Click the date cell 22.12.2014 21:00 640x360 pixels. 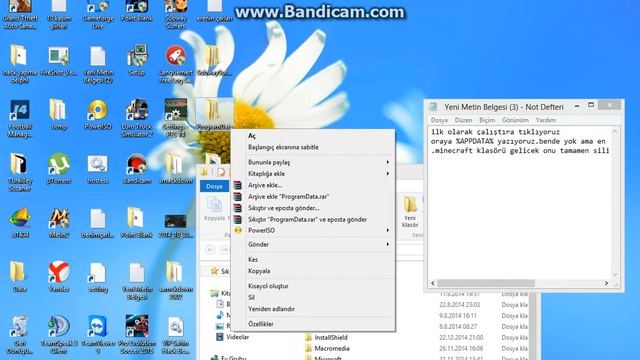coord(461,337)
